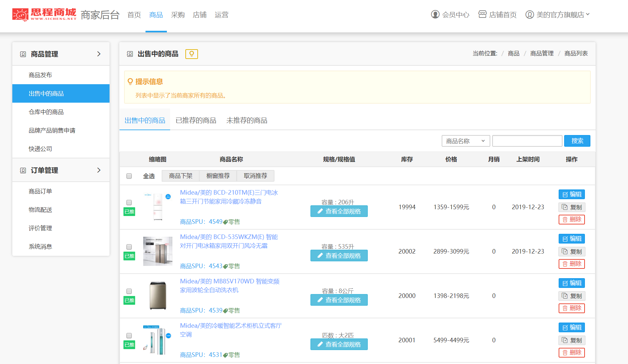The width and height of the screenshot is (628, 364).
Task: View all specs for the 大2匹 product
Action: point(339,344)
